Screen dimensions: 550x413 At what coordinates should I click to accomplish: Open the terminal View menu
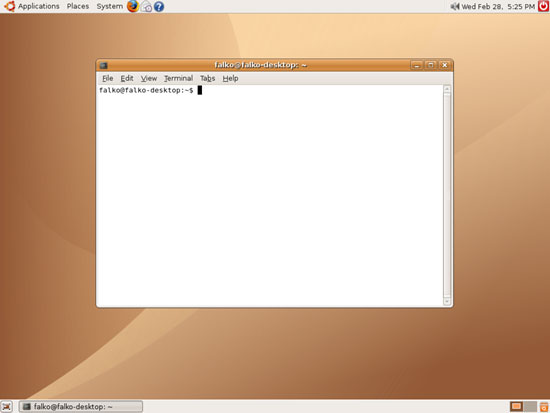(149, 78)
